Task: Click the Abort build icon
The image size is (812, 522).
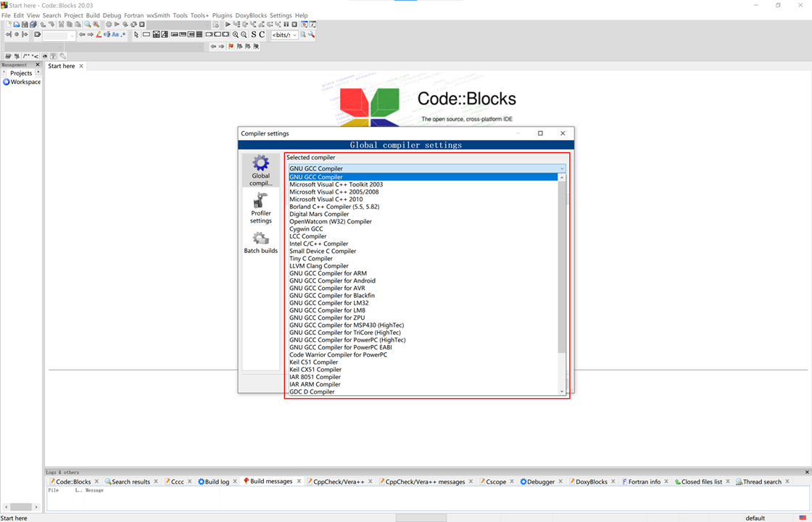Action: click(x=142, y=25)
